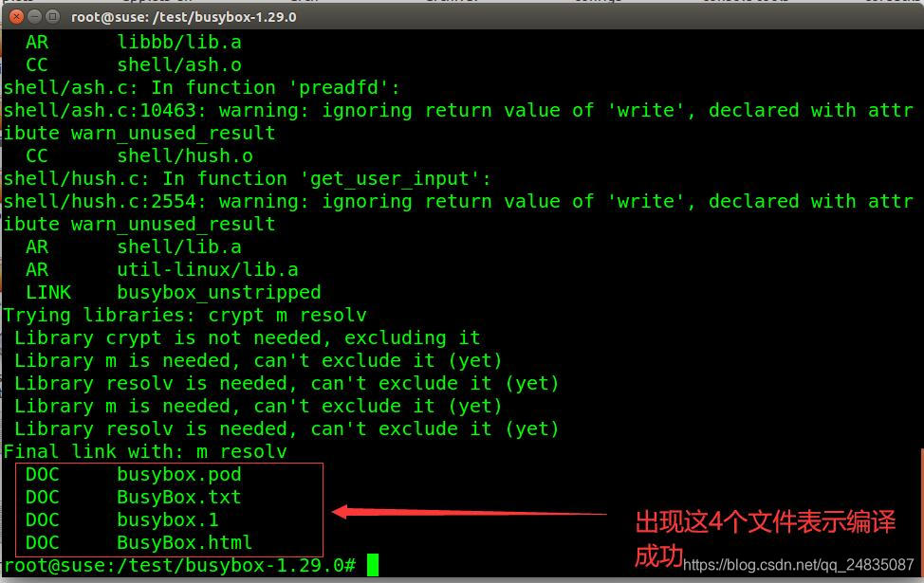Click the 'AR libbb/lib.a' output line
924x583 pixels.
click(x=133, y=43)
